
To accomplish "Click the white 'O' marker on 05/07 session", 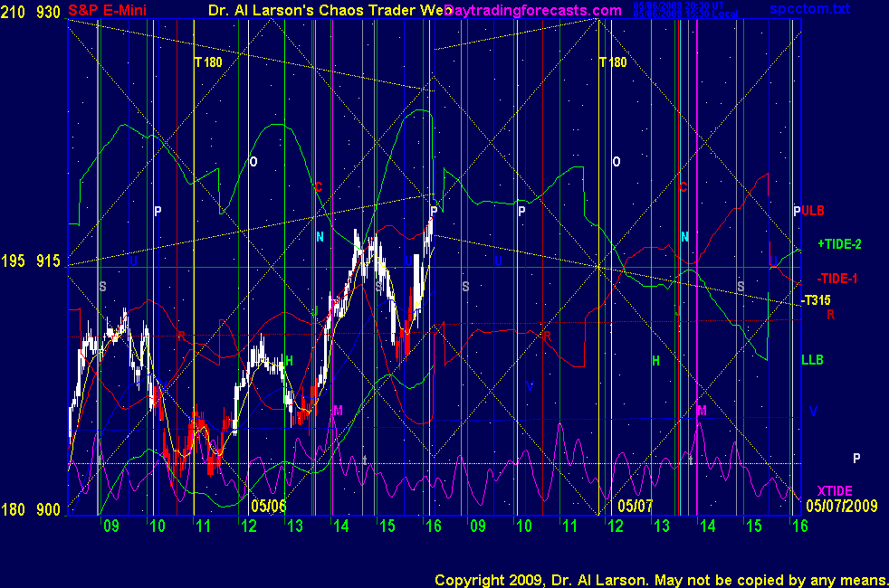I will [x=617, y=162].
